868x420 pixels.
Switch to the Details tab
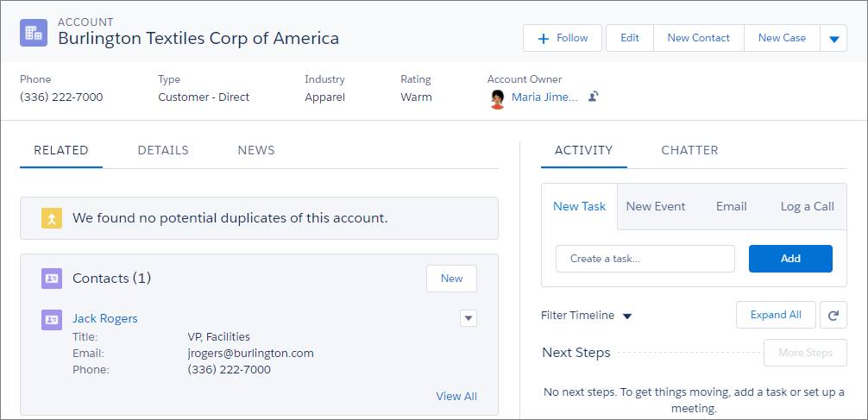pyautogui.click(x=163, y=151)
